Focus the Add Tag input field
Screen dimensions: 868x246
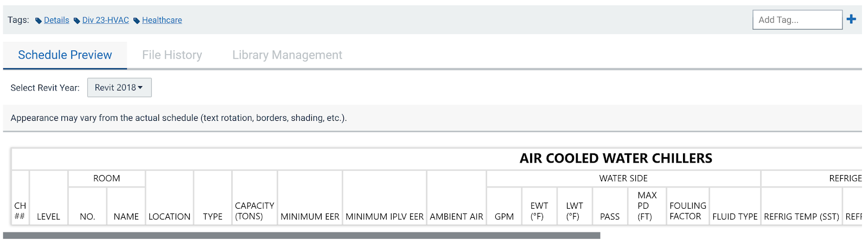(797, 20)
